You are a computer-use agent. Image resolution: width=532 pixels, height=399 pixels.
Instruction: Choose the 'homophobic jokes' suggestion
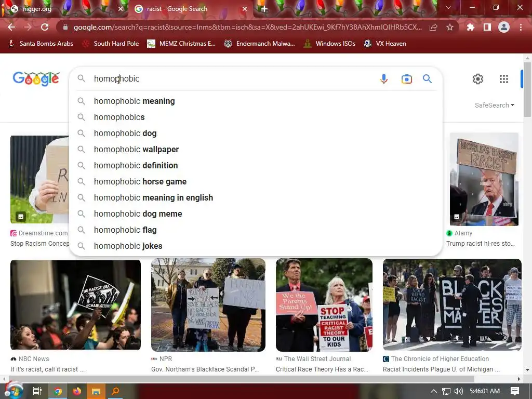click(256, 246)
